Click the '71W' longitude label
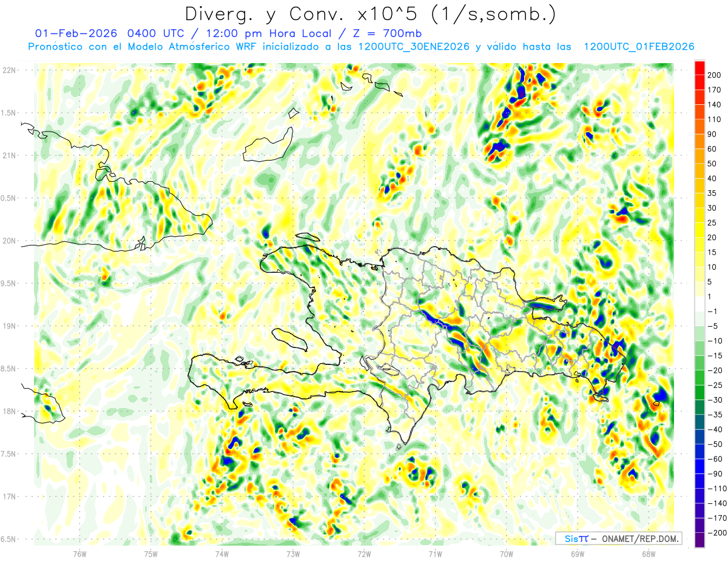728x562 pixels. point(435,554)
